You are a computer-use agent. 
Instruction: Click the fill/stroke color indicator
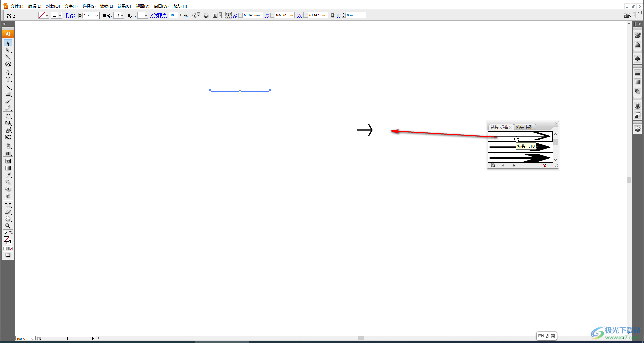tap(8, 240)
